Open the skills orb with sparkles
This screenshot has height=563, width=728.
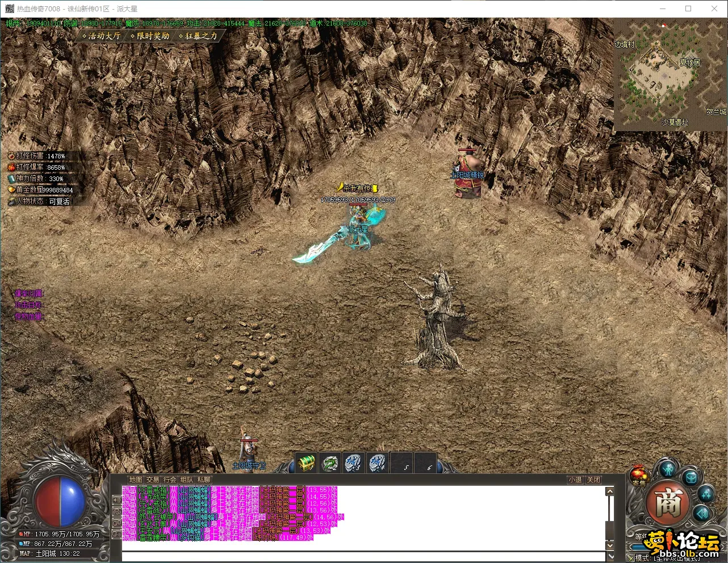click(x=706, y=493)
